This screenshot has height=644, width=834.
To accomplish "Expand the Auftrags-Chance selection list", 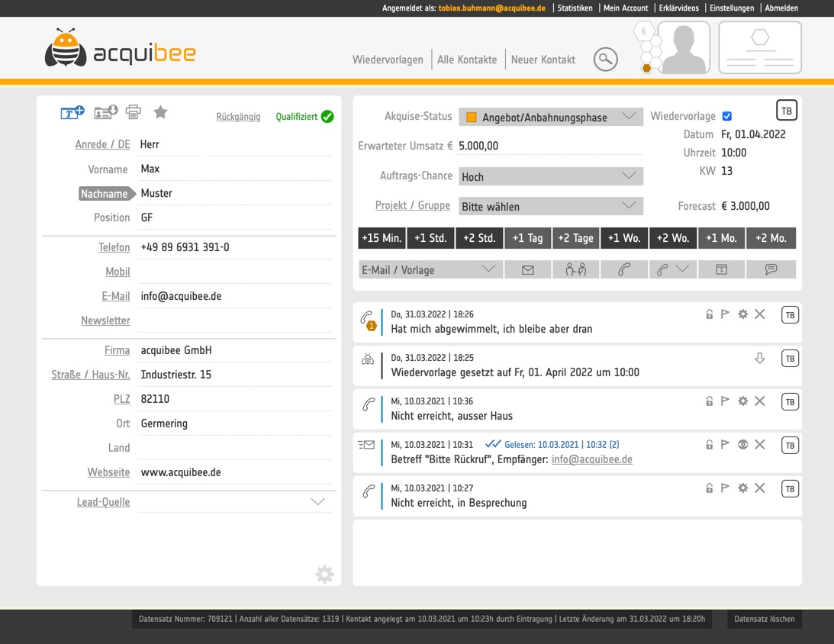I will point(551,176).
